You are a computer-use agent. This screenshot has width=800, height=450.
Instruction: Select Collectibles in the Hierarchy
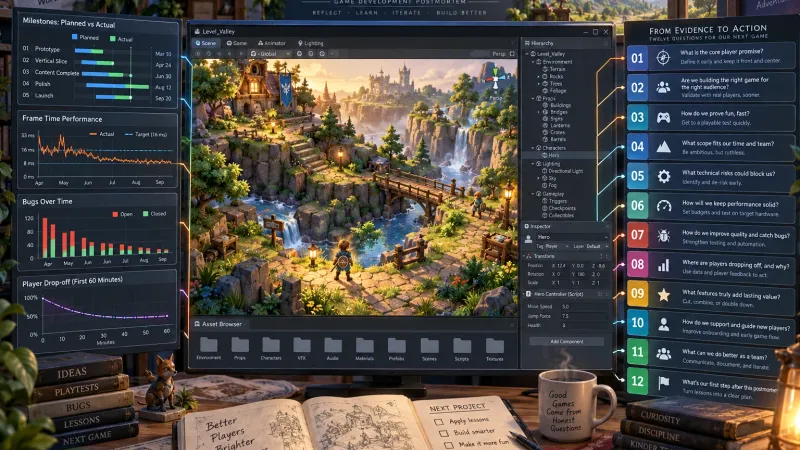tap(561, 215)
